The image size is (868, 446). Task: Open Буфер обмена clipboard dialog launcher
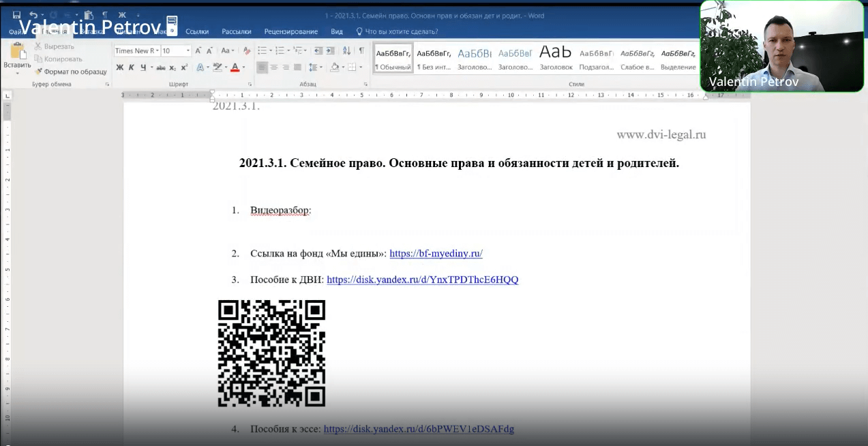pyautogui.click(x=107, y=84)
